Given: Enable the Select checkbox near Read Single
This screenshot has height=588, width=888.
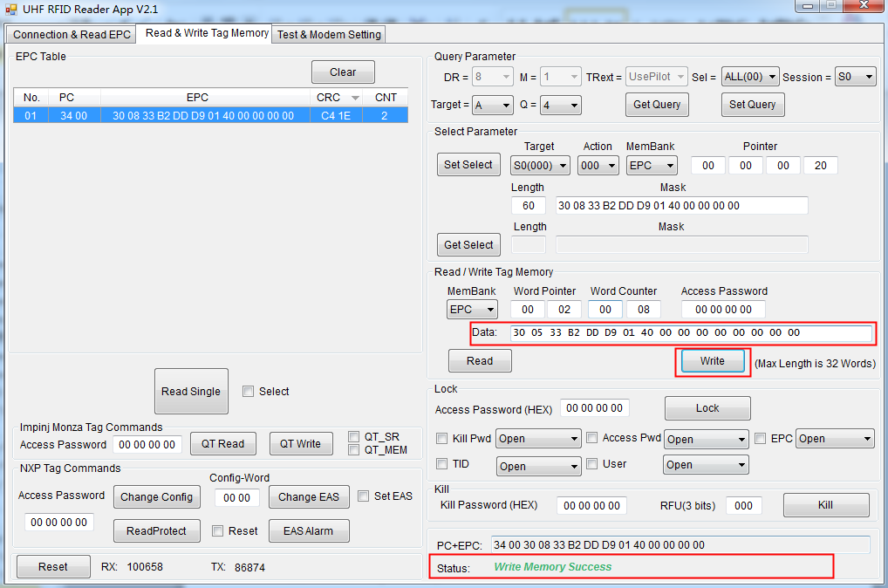Looking at the screenshot, I should tap(249, 392).
